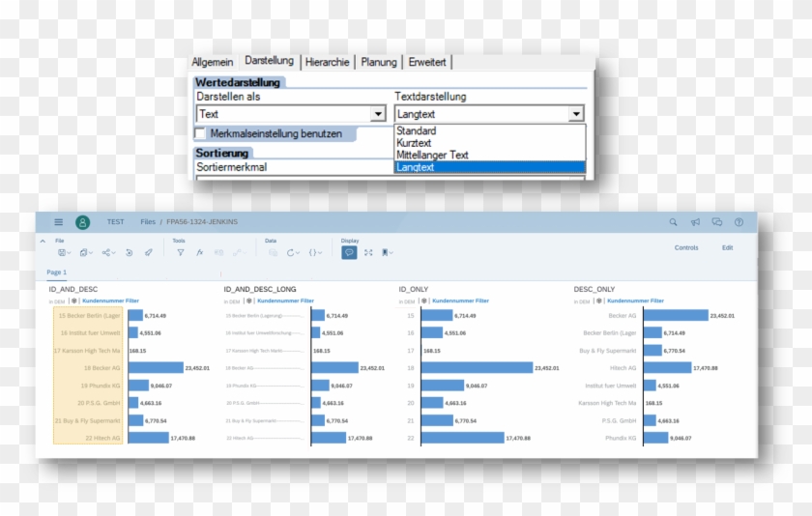812x516 pixels.
Task: Select Kurztext from the list
Action: point(414,143)
